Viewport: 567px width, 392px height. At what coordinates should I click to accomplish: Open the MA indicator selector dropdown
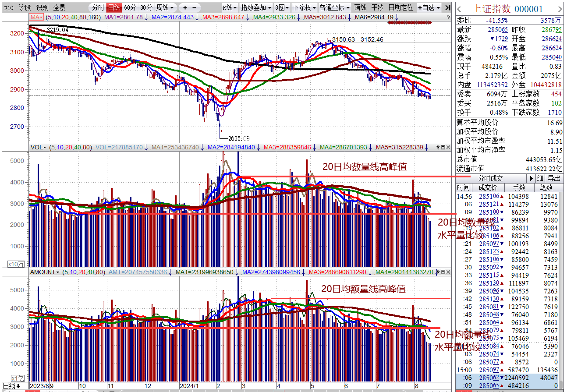(37, 17)
